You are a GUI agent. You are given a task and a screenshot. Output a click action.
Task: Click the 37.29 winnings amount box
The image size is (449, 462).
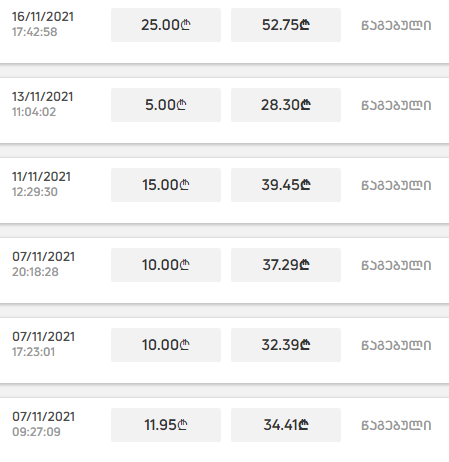tap(286, 265)
